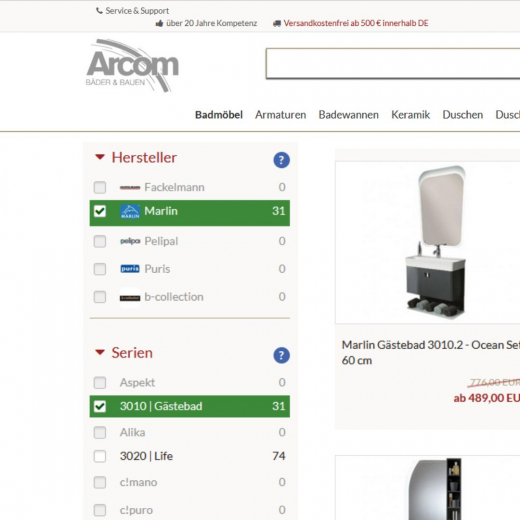Click the Arcom Bäder & Bauen logo
520x520 pixels.
tap(132, 66)
